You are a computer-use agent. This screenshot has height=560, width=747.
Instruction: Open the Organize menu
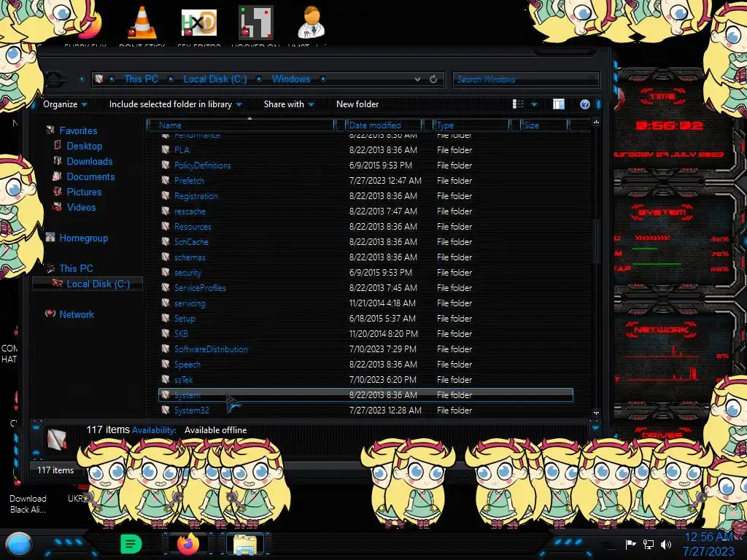[65, 104]
